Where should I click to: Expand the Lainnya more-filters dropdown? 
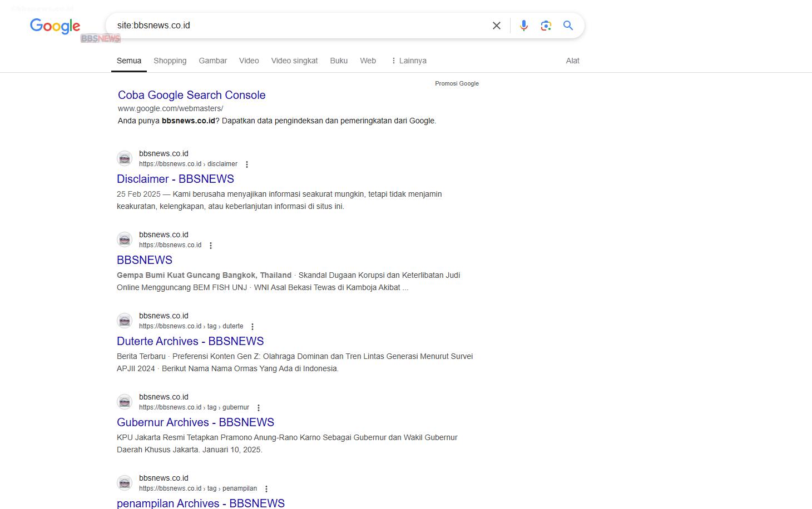click(x=409, y=61)
